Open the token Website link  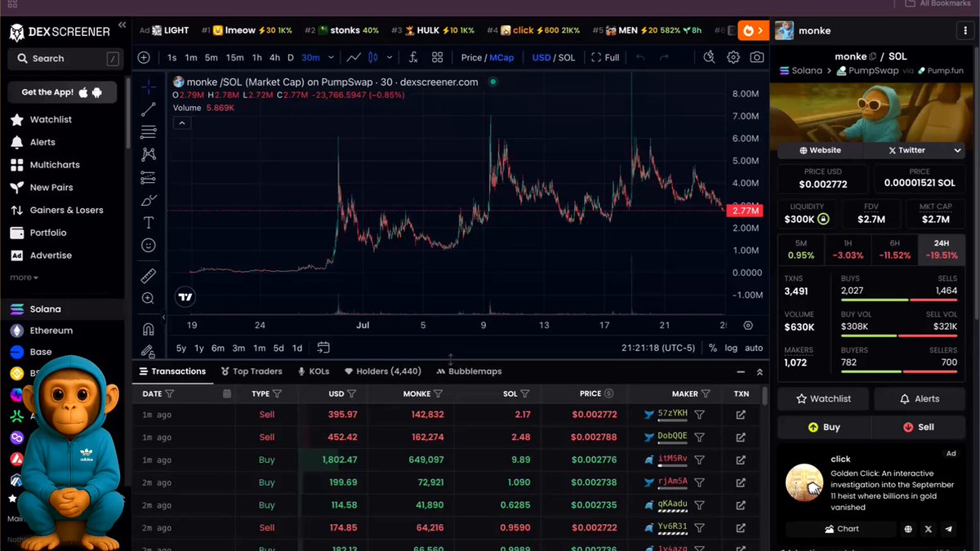click(820, 150)
